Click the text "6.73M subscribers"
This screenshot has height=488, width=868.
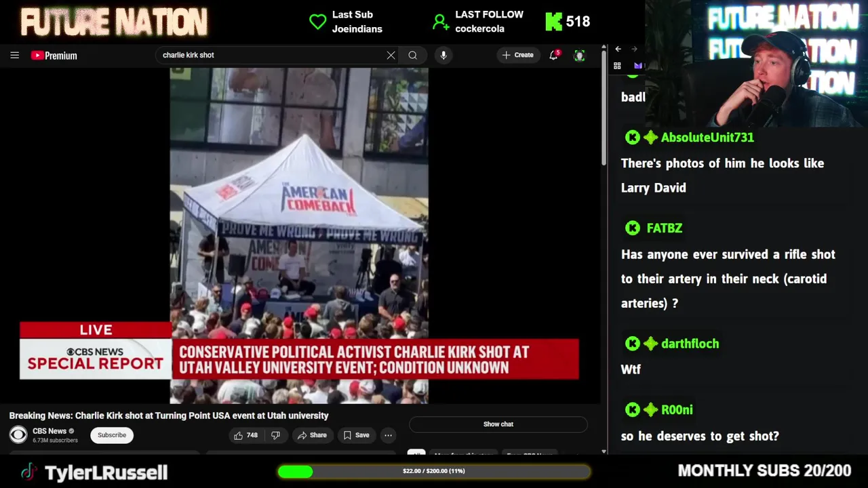click(56, 441)
